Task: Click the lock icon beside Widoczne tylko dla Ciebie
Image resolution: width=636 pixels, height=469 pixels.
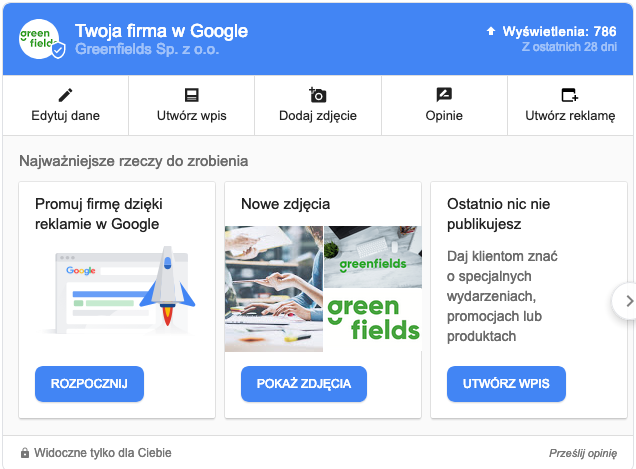Action: coord(25,453)
